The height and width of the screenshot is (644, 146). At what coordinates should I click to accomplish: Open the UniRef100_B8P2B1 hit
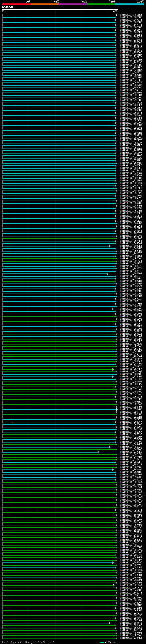131,178
